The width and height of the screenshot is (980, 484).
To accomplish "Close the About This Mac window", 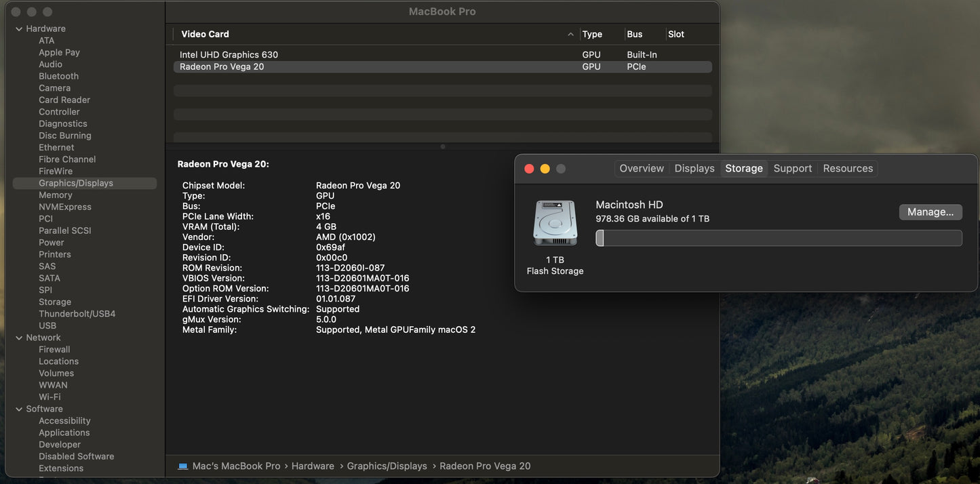I will coord(529,169).
